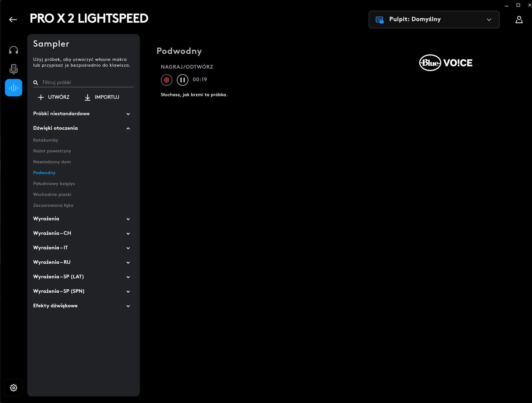Collapse Dźwięki otoczenia section
Viewport: 532px width, 403px height.
click(x=82, y=128)
